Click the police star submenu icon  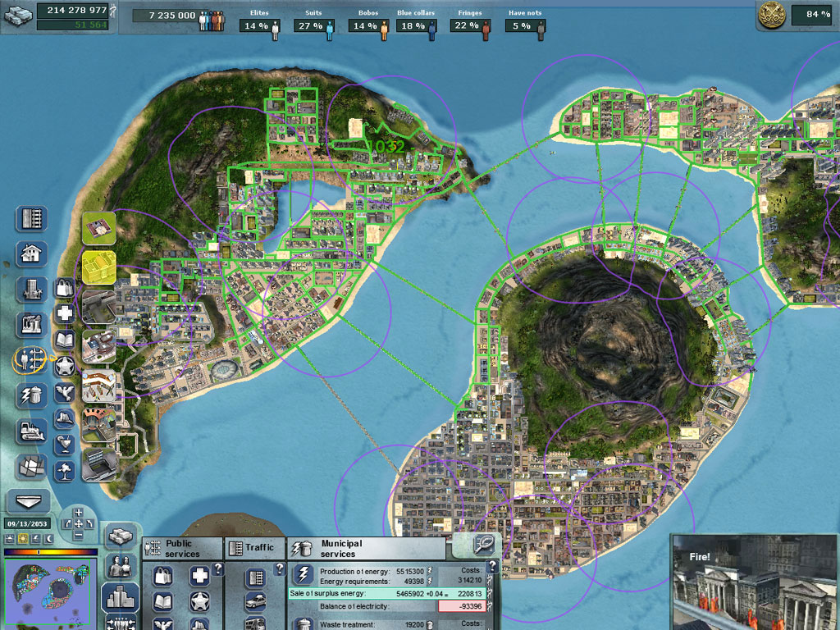(x=65, y=367)
